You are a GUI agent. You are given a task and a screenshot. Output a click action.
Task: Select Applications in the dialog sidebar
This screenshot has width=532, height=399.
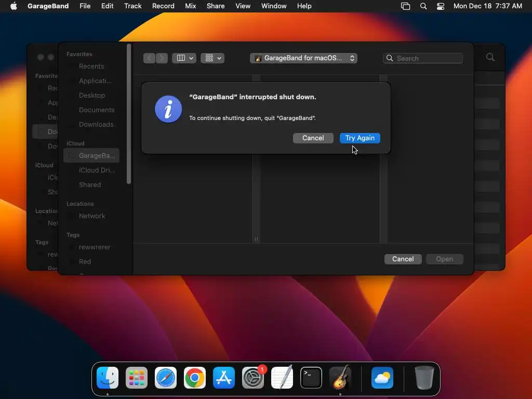pos(91,81)
